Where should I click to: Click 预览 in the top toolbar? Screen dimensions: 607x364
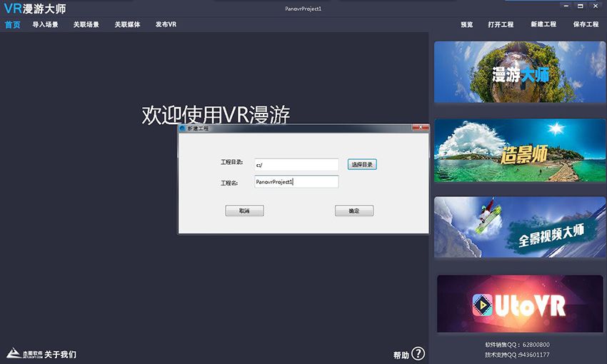pyautogui.click(x=466, y=24)
